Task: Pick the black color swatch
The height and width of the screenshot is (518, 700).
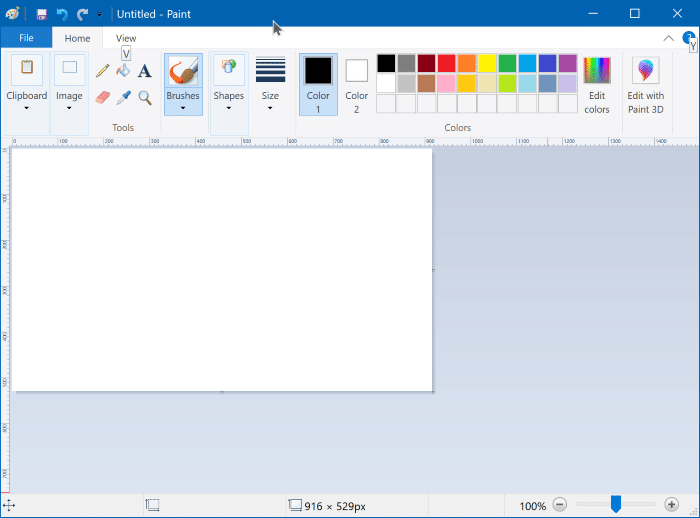Action: pos(386,63)
